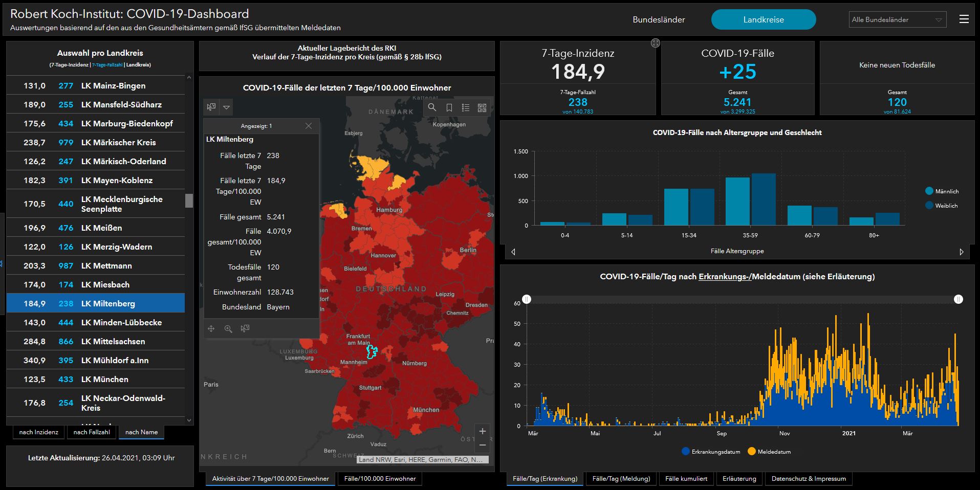This screenshot has height=490, width=980.
Task: Click the pan icon in popup footer
Action: 211,328
